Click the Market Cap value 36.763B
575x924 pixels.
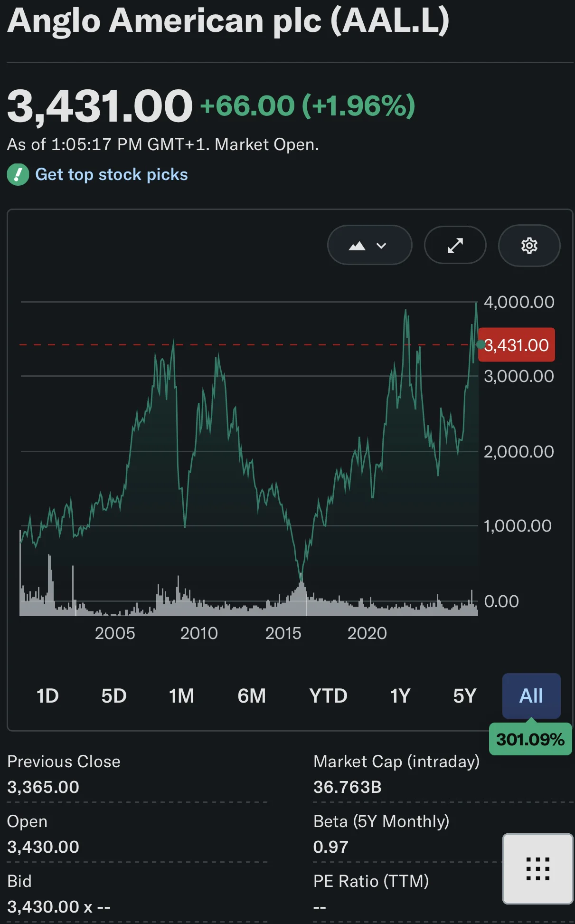pos(348,787)
